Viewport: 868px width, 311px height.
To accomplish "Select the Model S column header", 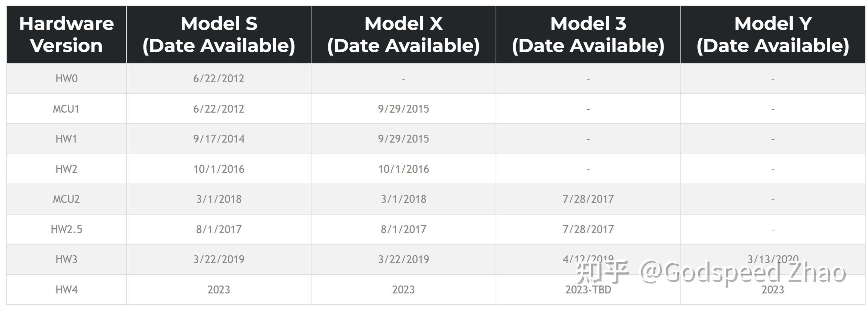I will 219,34.
